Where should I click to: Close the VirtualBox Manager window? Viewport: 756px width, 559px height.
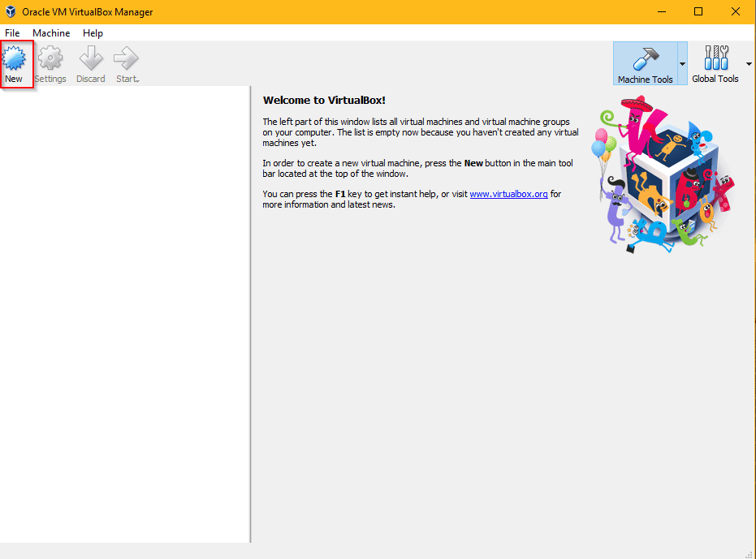pyautogui.click(x=736, y=11)
